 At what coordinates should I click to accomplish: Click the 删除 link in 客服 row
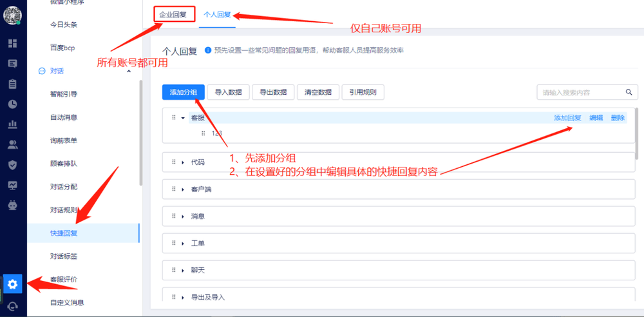(618, 118)
